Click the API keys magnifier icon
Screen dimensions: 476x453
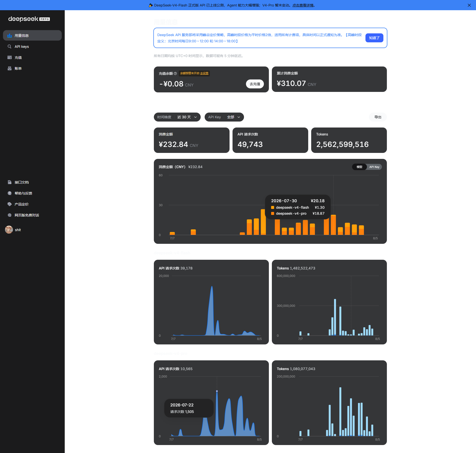coord(9,47)
